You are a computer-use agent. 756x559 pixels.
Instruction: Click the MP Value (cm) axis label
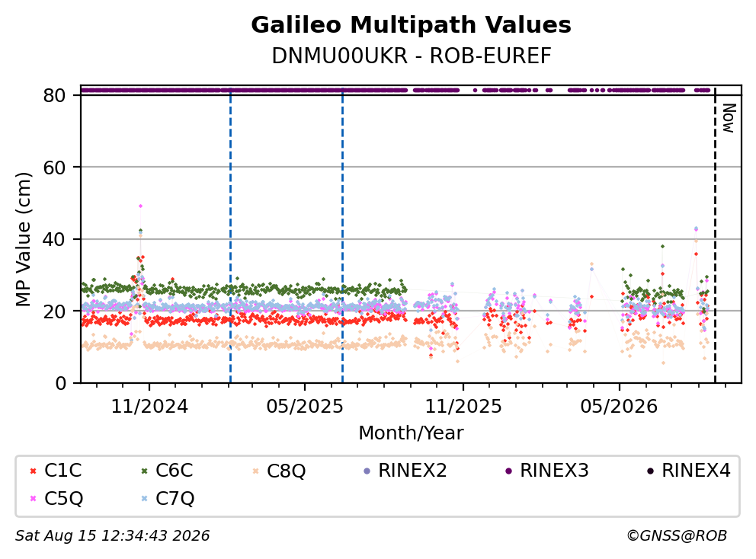tap(23, 239)
